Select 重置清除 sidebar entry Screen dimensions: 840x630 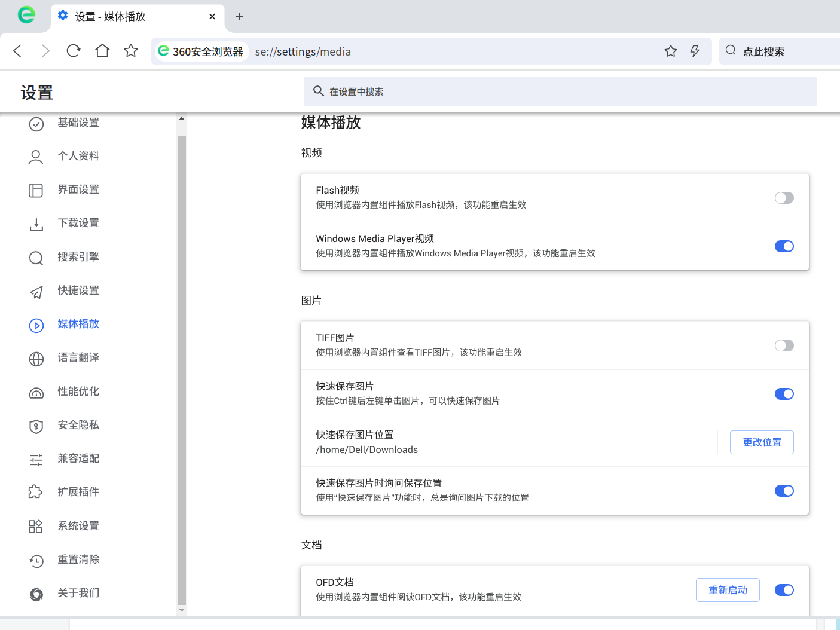coord(78,559)
